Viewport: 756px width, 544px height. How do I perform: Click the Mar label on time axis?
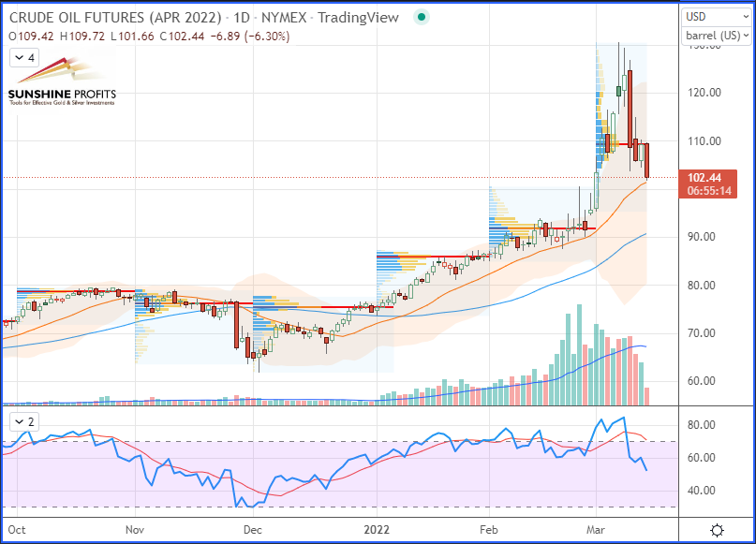coord(596,530)
